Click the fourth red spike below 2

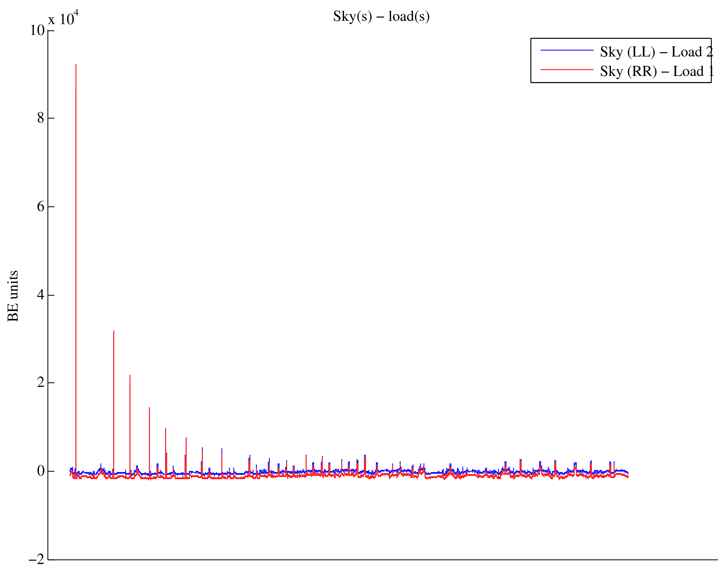(x=149, y=408)
